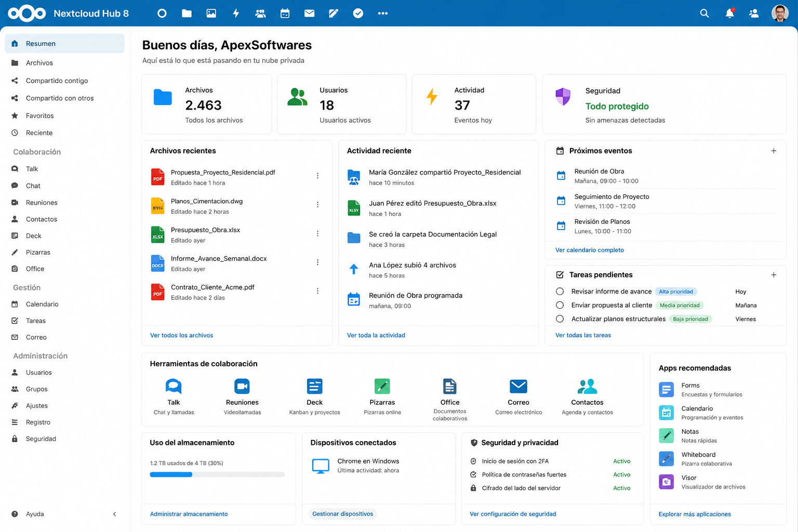
Task: Launch Talk from collaboration tools
Action: [x=174, y=396]
